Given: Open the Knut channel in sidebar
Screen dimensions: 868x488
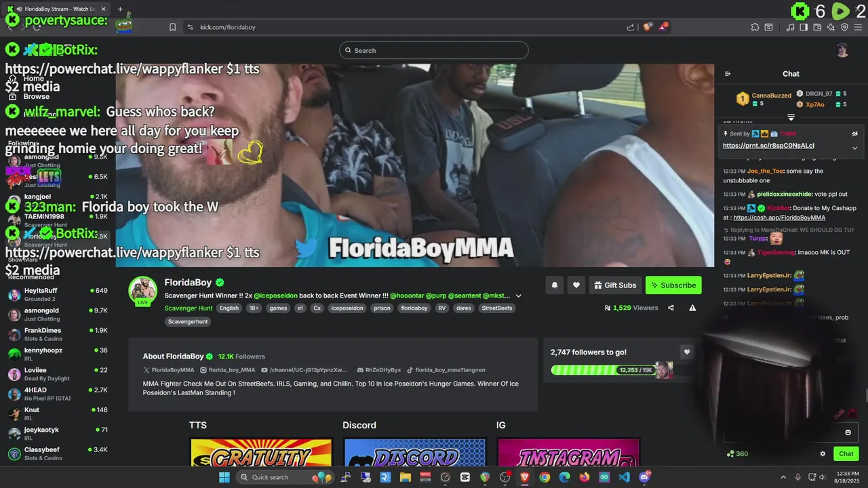Looking at the screenshot, I should [x=58, y=413].
